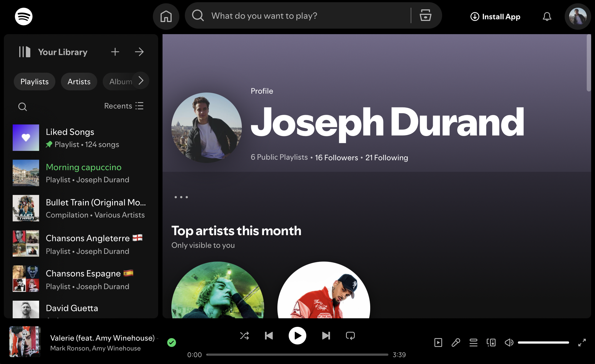The width and height of the screenshot is (595, 364).
Task: Click now playing album cover
Action: point(25,342)
